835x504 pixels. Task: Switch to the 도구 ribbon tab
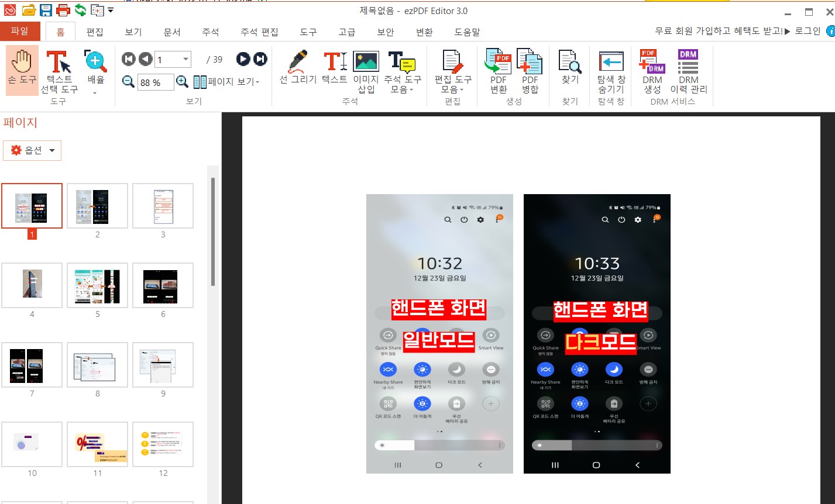(x=308, y=32)
